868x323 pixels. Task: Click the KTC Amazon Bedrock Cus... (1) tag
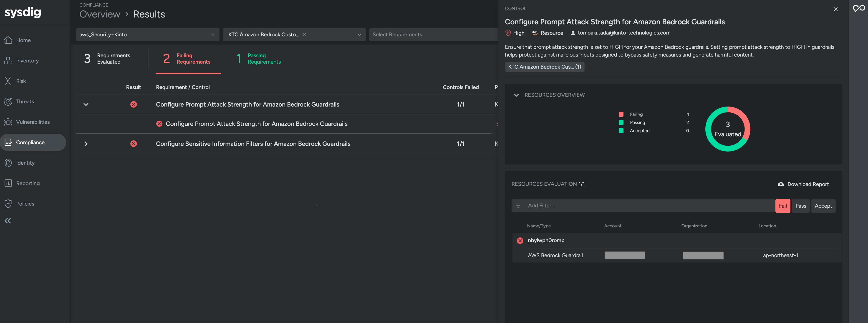pos(545,67)
